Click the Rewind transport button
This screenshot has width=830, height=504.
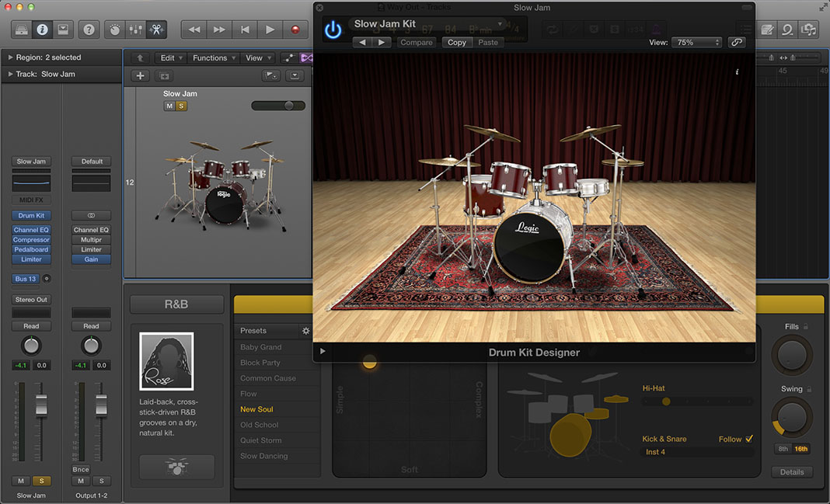coord(194,30)
